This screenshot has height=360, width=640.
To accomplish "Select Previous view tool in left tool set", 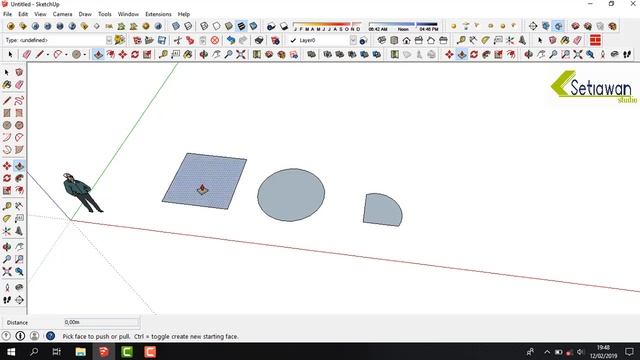I will click(x=19, y=271).
